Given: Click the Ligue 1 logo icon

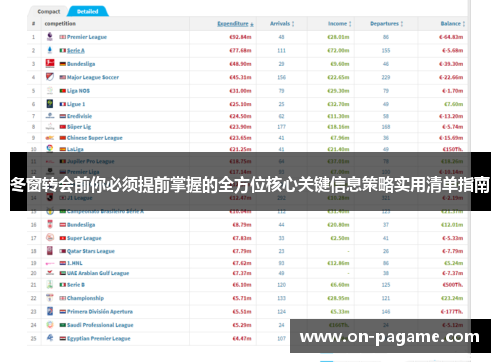Looking at the screenshot, I should tap(50, 104).
